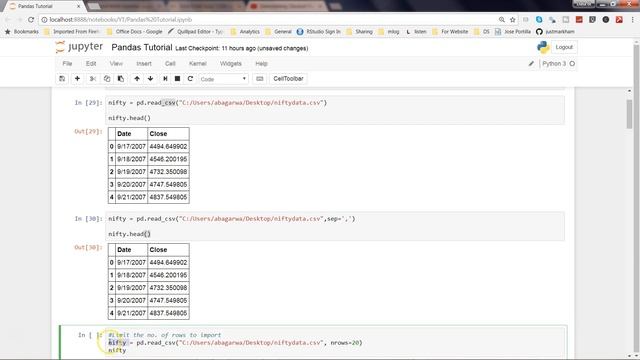The image size is (640, 360).
Task: Click the active nrows=20 code cell
Action: point(335,343)
